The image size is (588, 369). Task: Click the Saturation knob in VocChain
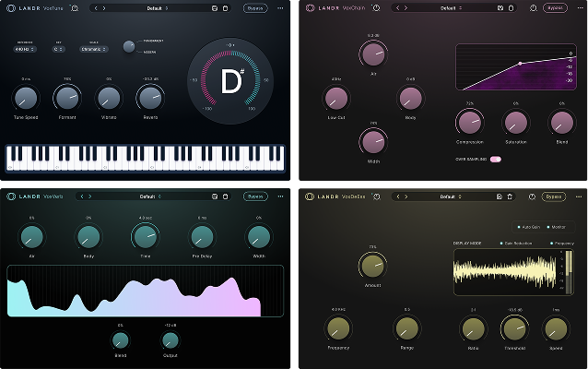(x=516, y=123)
